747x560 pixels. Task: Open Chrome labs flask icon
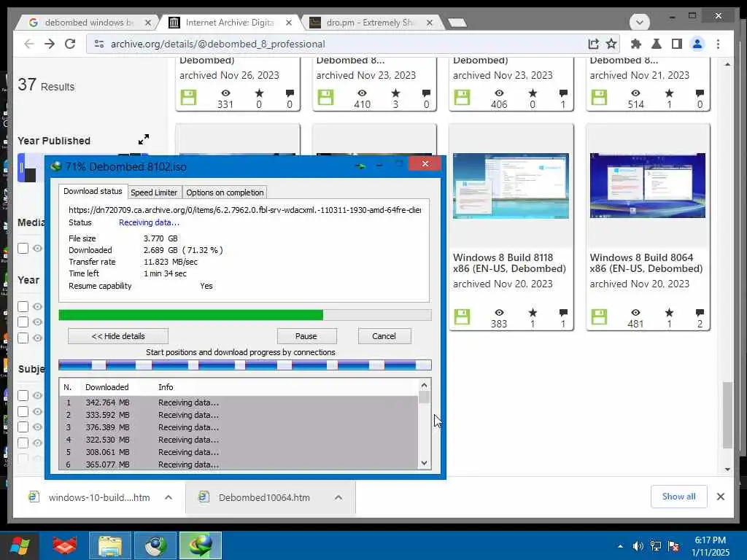[x=656, y=44]
